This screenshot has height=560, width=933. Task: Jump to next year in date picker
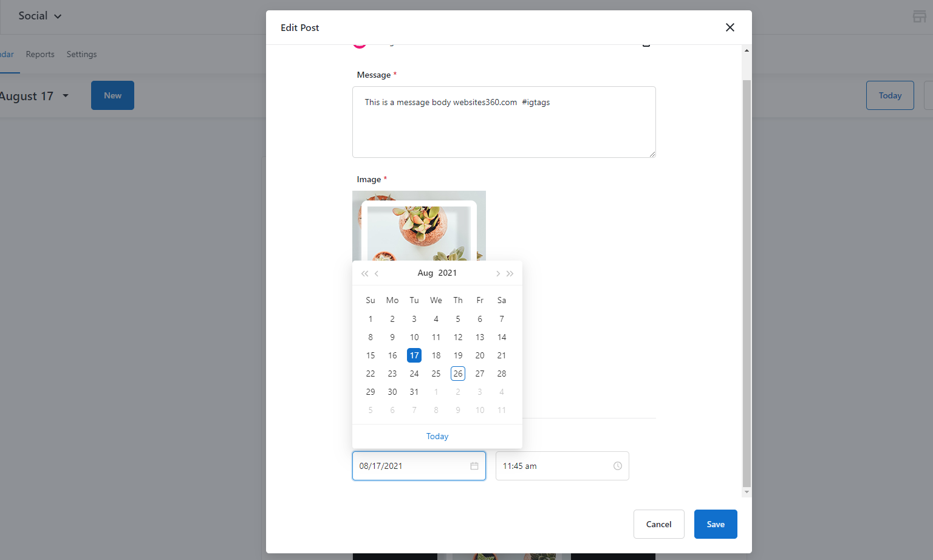[510, 273]
